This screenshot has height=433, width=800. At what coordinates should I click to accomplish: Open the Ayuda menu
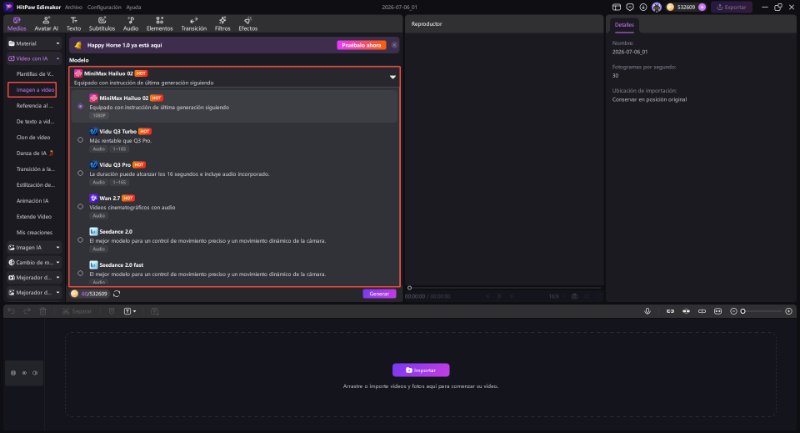(134, 7)
